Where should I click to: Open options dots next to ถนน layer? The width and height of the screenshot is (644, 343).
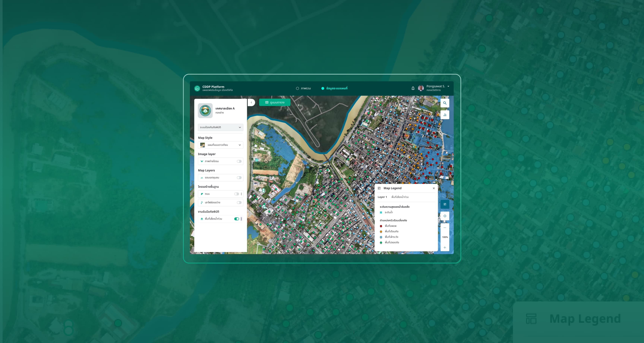241,194
